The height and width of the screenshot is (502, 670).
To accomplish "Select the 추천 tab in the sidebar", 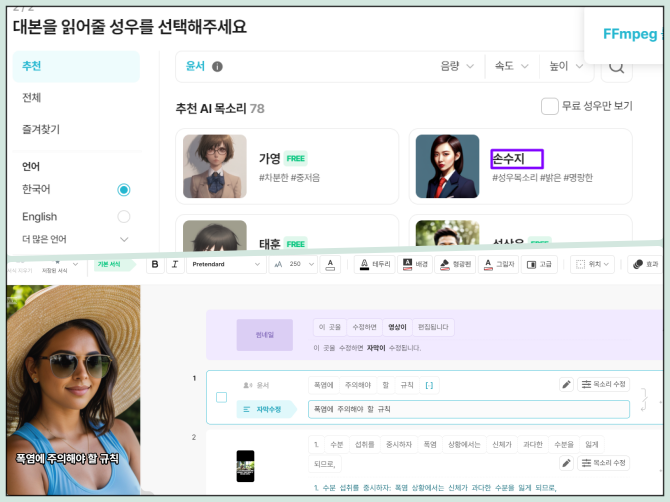I will tap(76, 66).
